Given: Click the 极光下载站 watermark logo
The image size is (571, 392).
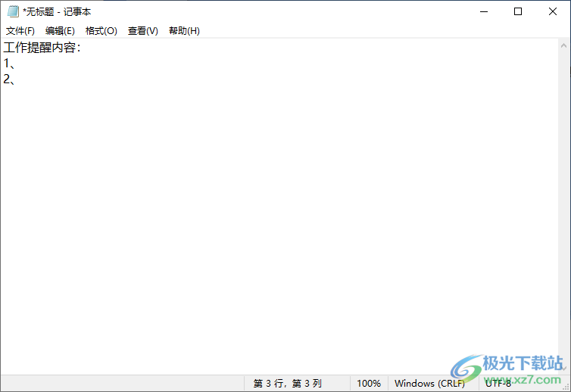Looking at the screenshot, I should 509,368.
